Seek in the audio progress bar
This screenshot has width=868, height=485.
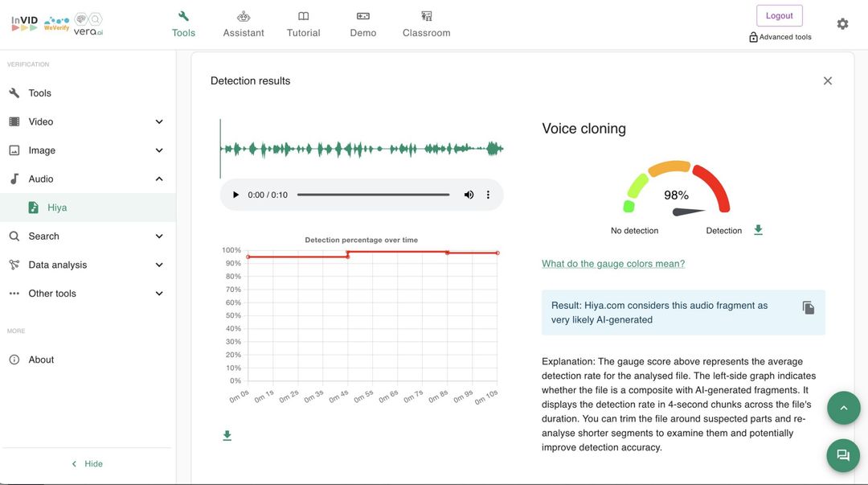tap(373, 195)
